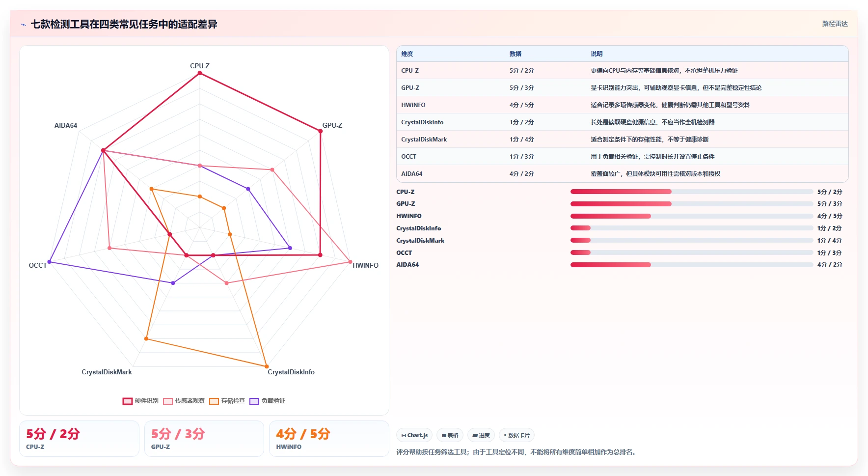Click the purple data point on GPU-Z axis

tap(248, 189)
